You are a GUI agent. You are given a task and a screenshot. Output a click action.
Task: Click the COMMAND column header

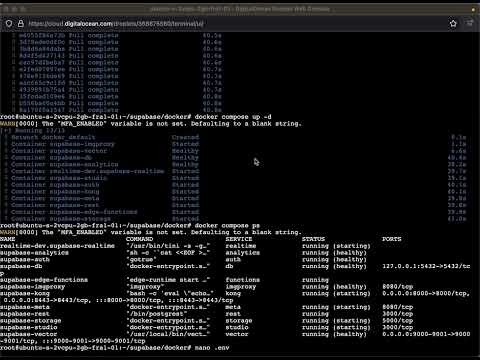(139, 239)
